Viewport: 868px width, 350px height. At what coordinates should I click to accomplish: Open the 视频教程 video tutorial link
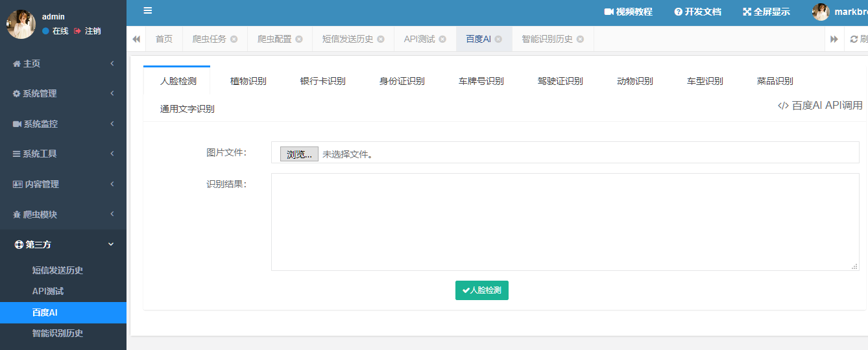[628, 12]
